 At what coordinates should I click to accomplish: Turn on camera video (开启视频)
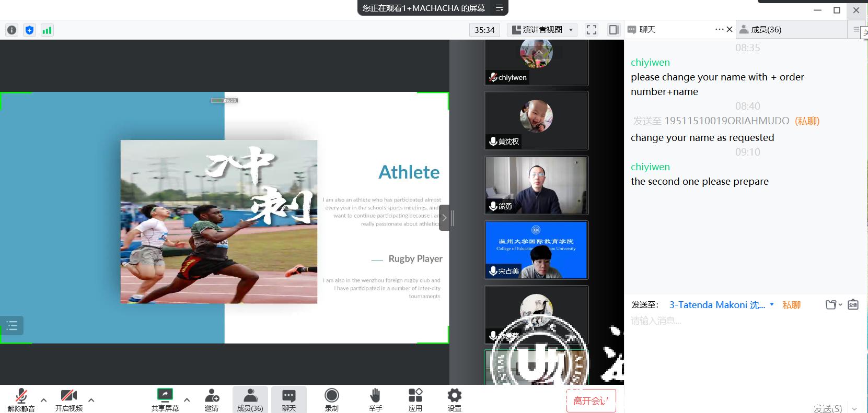click(x=68, y=400)
